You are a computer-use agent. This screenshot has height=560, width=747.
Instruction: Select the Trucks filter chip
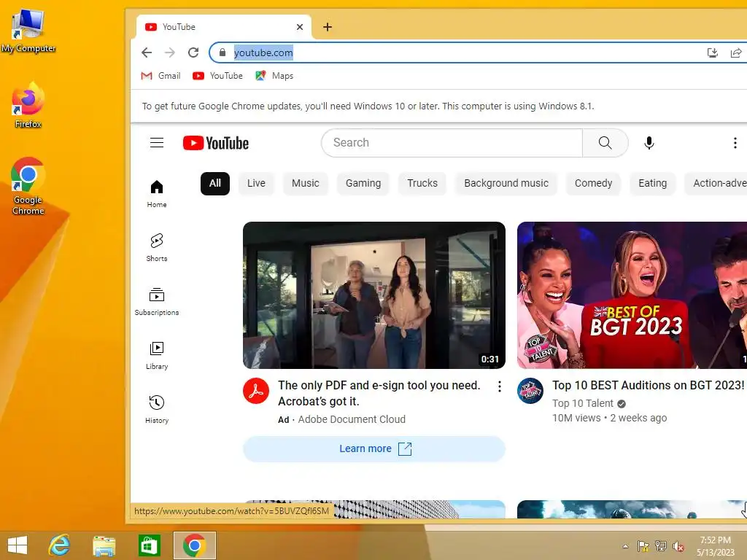(422, 183)
